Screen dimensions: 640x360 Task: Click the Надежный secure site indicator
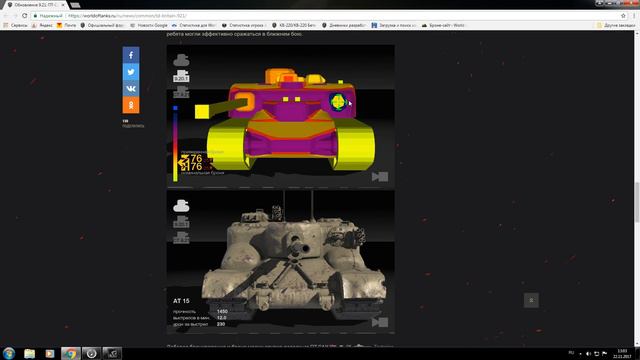click(x=48, y=16)
